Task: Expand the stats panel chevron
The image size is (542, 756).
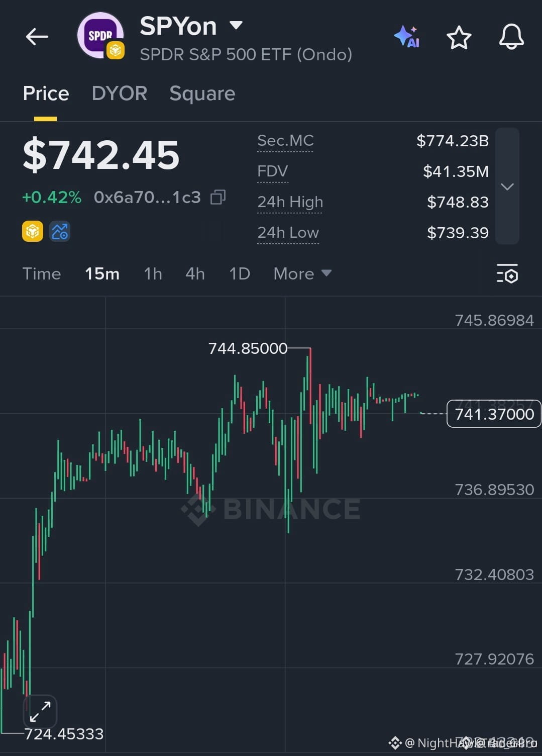Action: click(x=507, y=186)
